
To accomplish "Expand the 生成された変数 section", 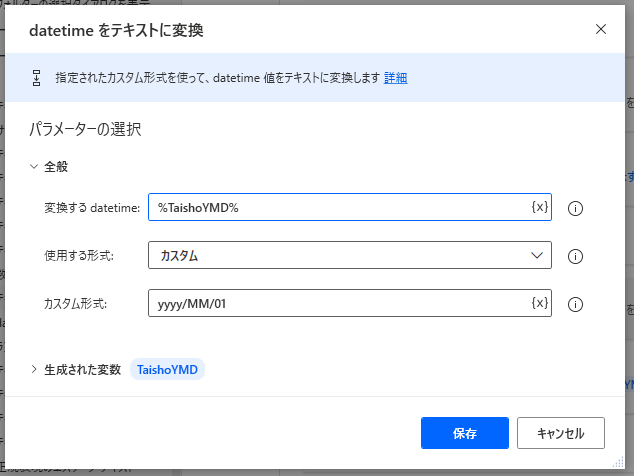I will click(34, 369).
